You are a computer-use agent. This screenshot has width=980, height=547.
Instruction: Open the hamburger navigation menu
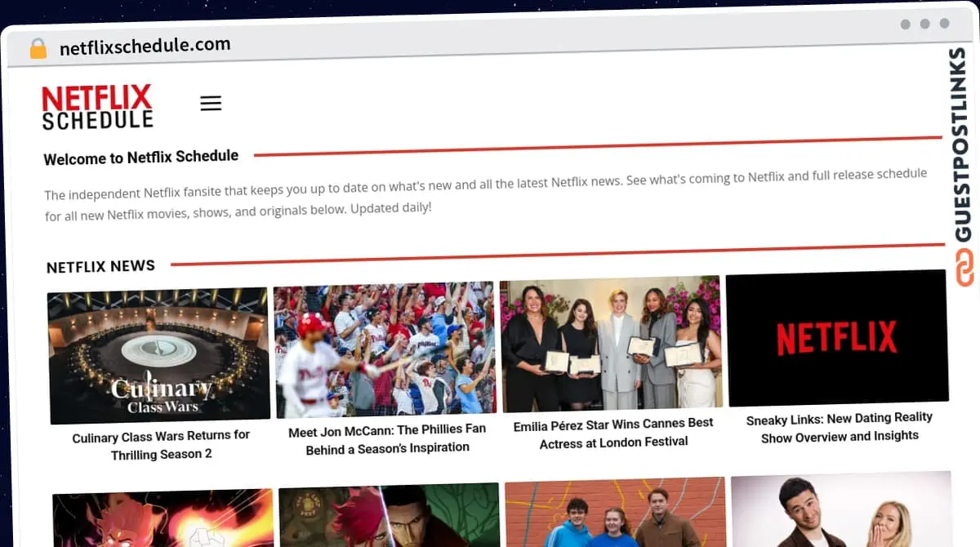[211, 103]
